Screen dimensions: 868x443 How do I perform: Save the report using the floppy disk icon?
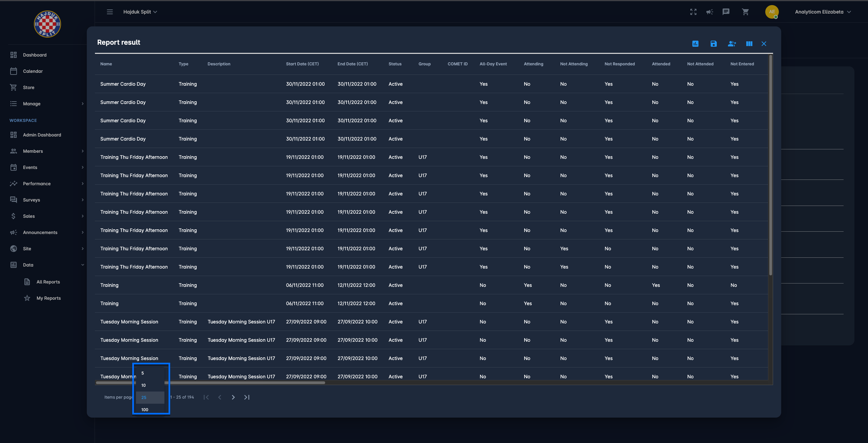[x=713, y=44]
